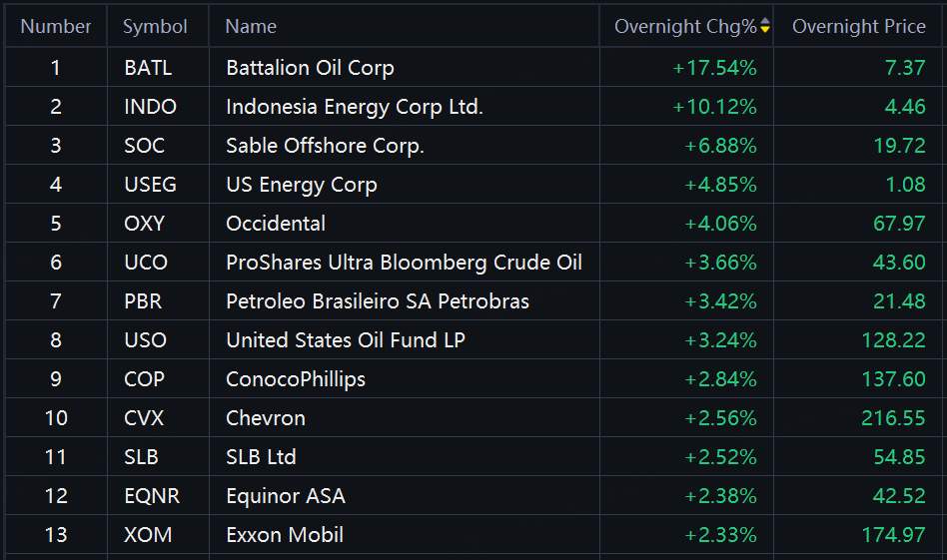Sort by Overnight Chg% column header
The height and width of the screenshot is (560, 947).
click(x=685, y=27)
